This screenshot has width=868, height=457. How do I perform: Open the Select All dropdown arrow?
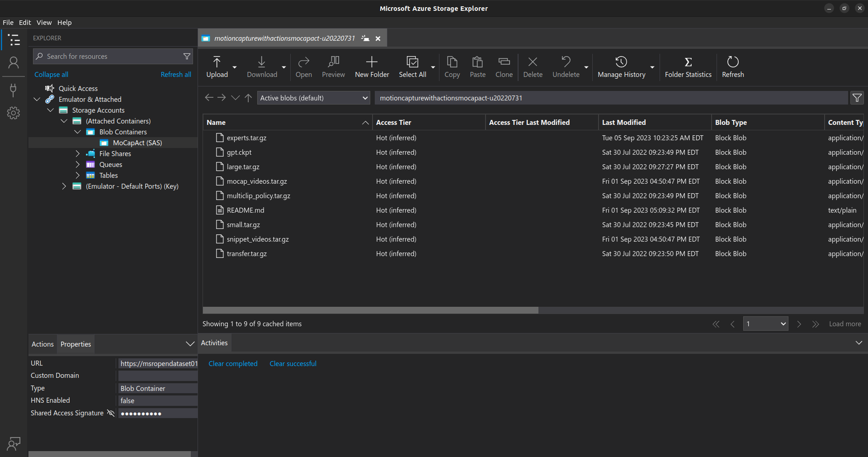pos(433,67)
